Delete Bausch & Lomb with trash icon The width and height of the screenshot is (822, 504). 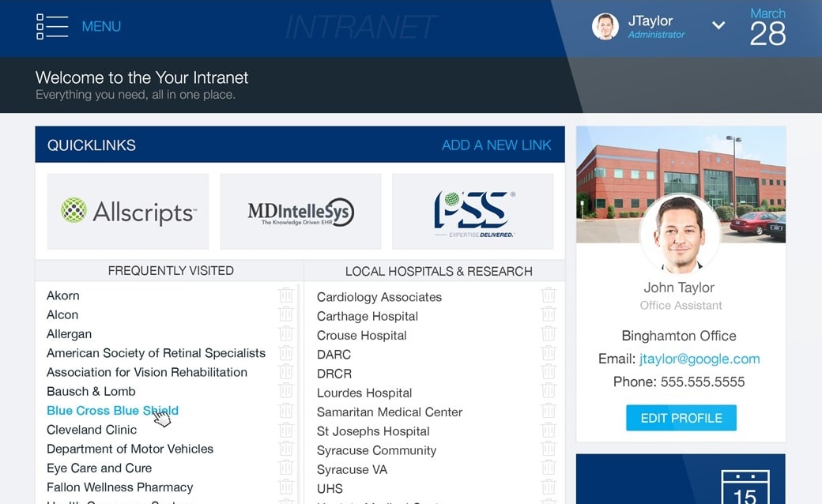point(285,391)
